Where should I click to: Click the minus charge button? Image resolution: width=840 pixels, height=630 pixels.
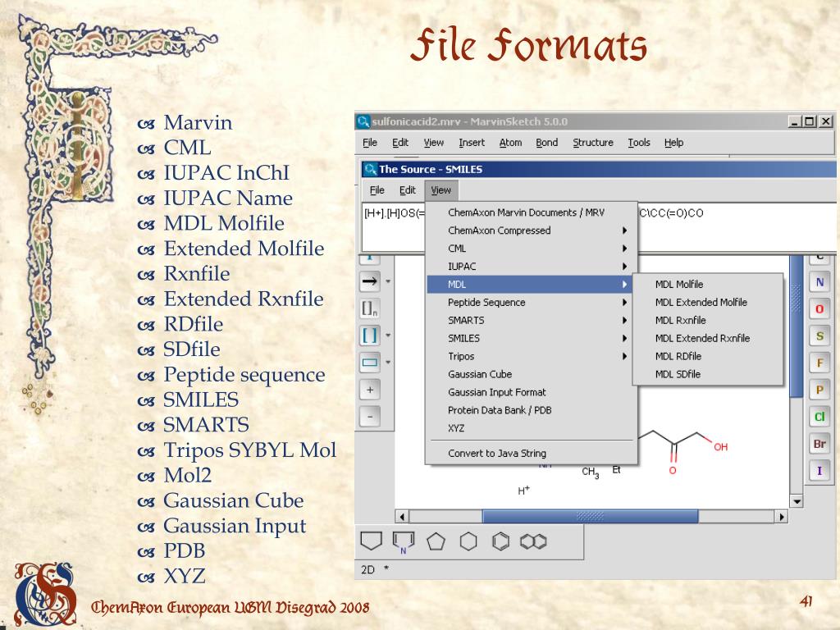coord(370,416)
